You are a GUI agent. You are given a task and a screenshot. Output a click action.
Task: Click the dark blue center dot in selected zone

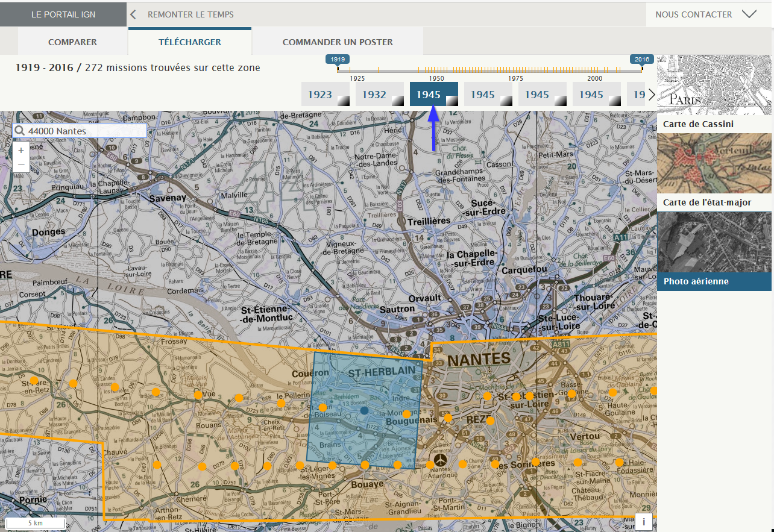pos(364,410)
